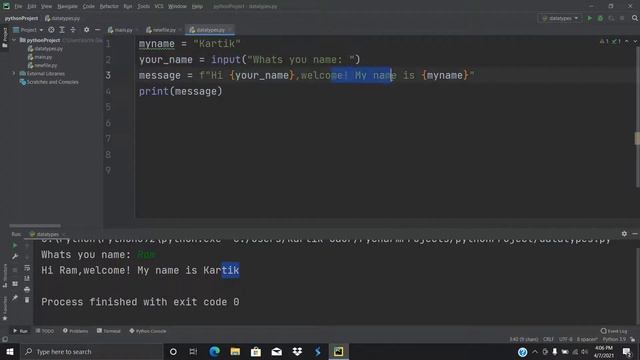Switch to the main.py editor tab
The height and width of the screenshot is (360, 640).
pos(122,30)
